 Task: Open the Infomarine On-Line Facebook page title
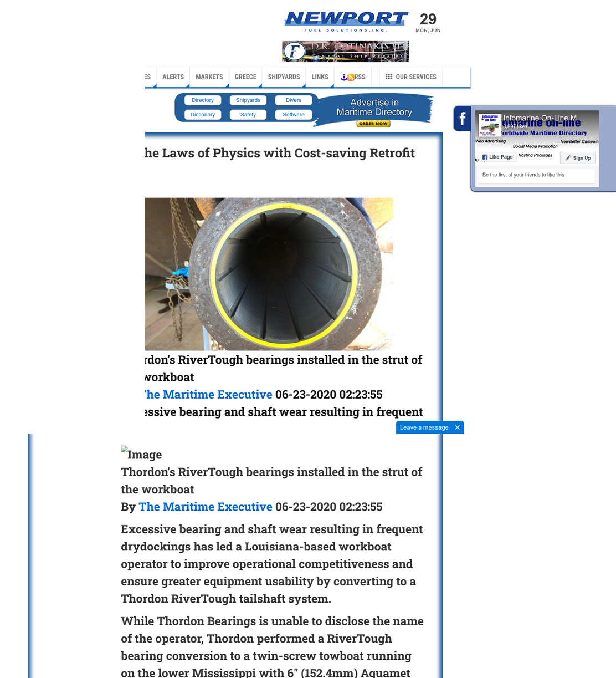[543, 118]
